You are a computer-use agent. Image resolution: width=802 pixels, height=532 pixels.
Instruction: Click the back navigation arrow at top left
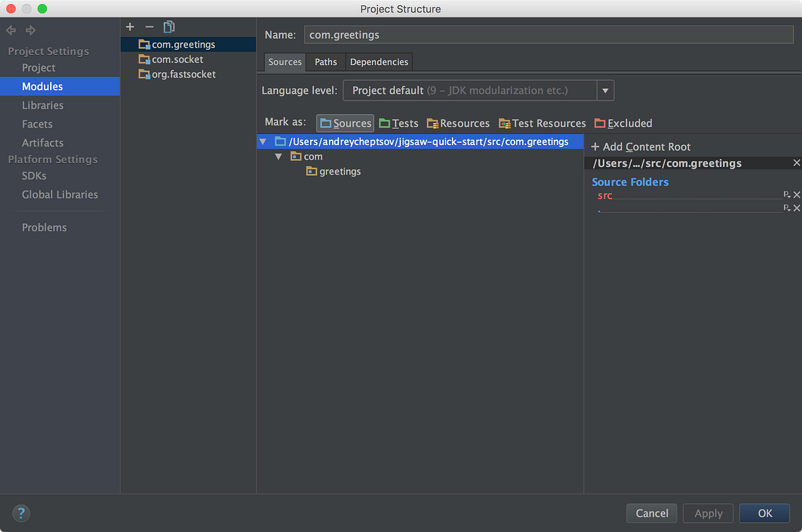pos(11,29)
